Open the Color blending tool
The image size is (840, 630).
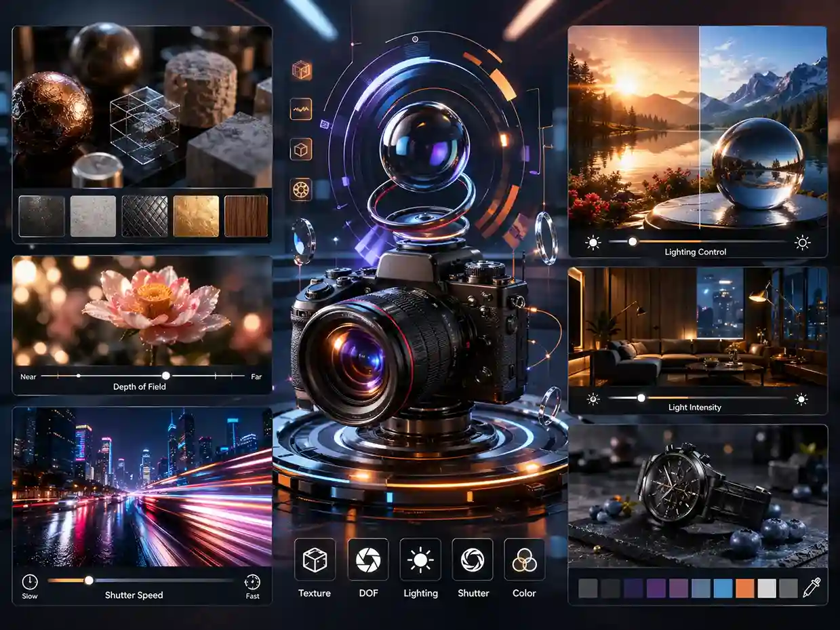click(523, 559)
